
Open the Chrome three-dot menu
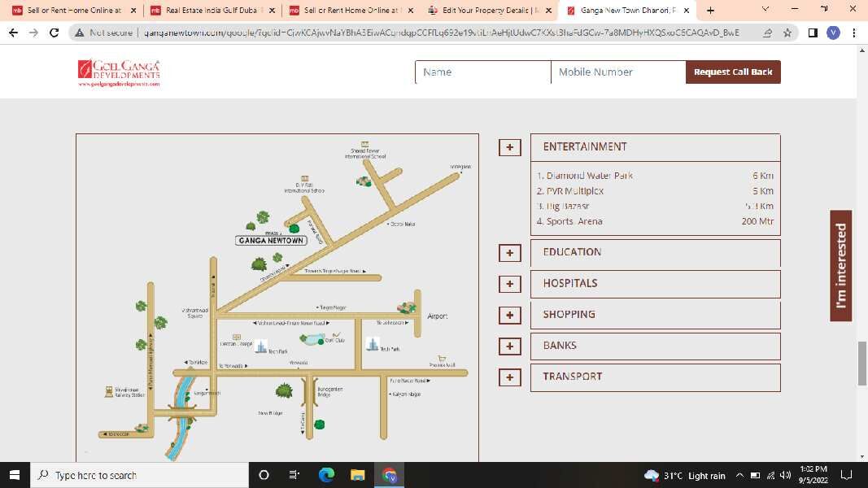pos(854,33)
